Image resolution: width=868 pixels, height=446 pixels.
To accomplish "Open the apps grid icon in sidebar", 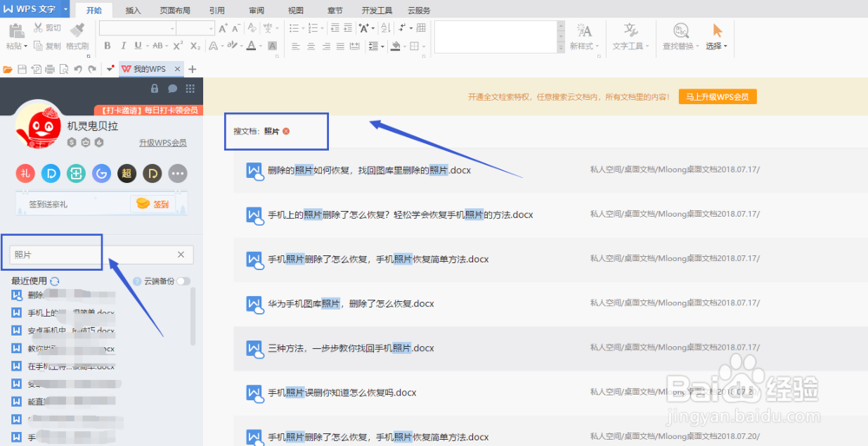I will click(x=190, y=88).
